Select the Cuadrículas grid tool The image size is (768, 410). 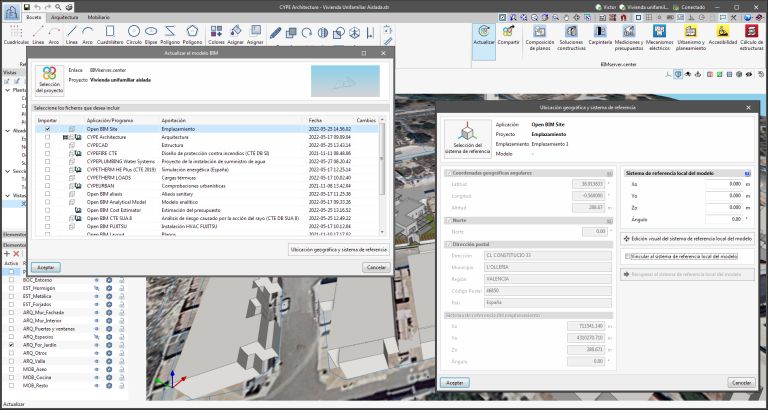(x=16, y=34)
